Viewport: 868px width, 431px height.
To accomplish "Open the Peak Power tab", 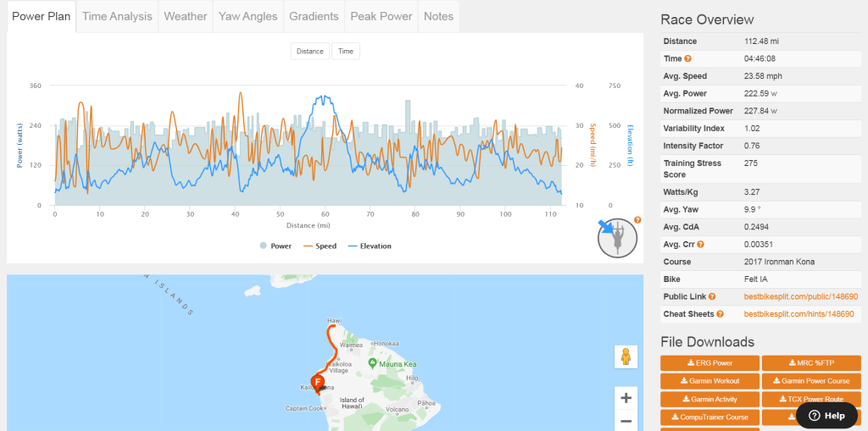I will coord(381,16).
